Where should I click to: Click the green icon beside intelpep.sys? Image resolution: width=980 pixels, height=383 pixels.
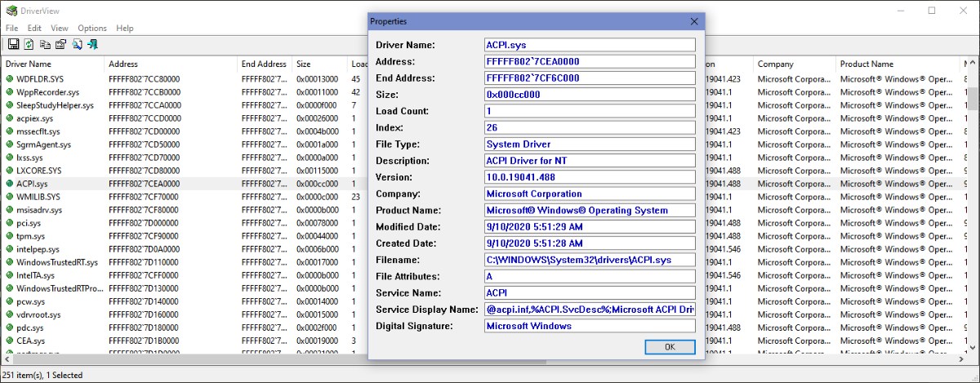(x=10, y=249)
